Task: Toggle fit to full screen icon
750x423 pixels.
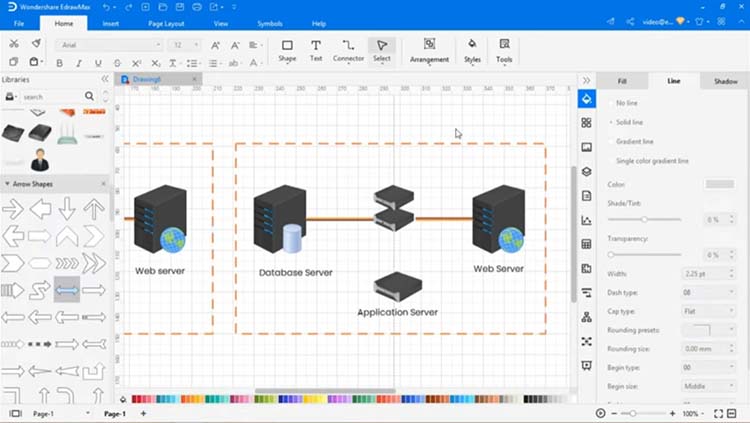Action: coord(718,413)
